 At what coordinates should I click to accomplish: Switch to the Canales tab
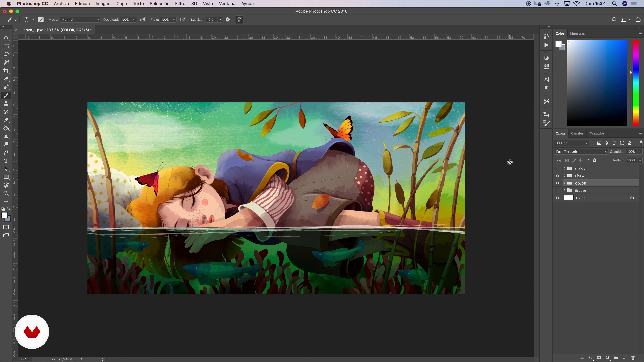tap(577, 133)
